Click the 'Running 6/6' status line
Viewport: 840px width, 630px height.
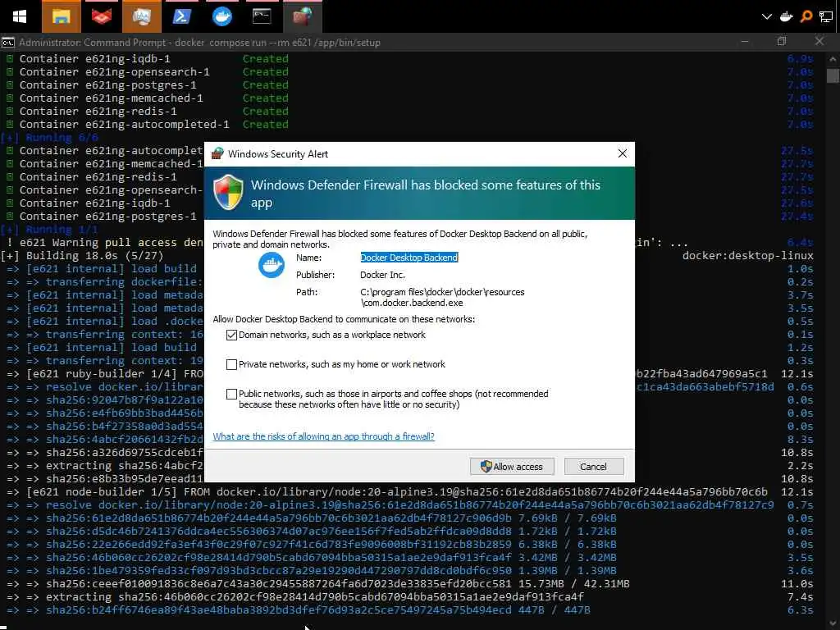pos(50,138)
